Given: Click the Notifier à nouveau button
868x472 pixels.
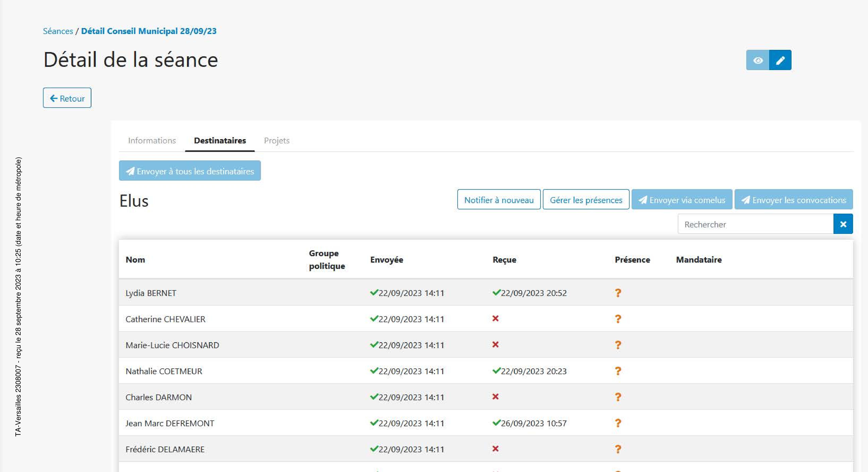Looking at the screenshot, I should [x=498, y=200].
